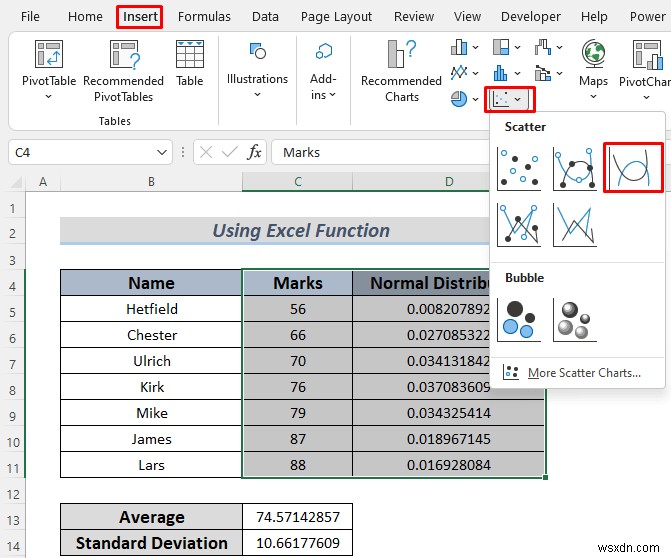671x558 pixels.
Task: Click the waterfall or stock chart icon
Action: tap(543, 47)
